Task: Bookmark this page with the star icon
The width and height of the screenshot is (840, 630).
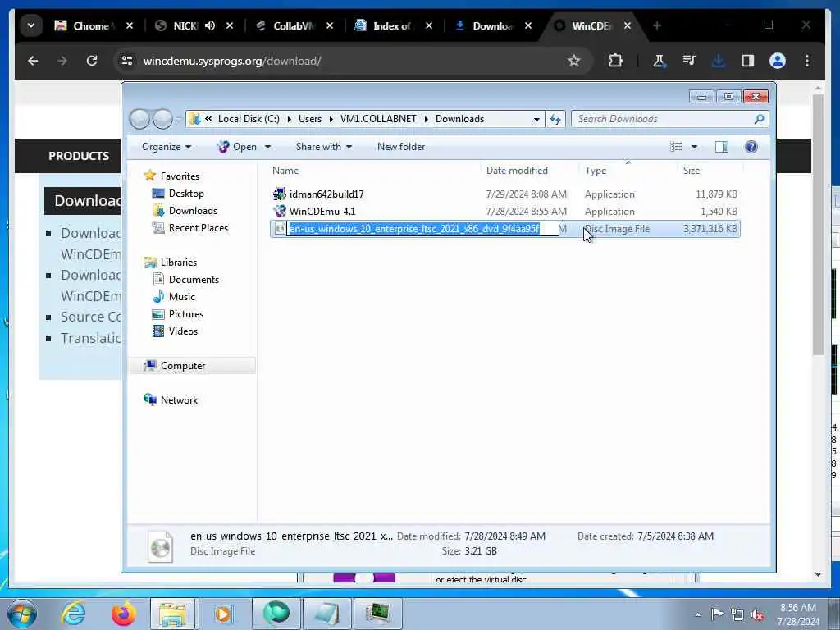Action: [574, 61]
